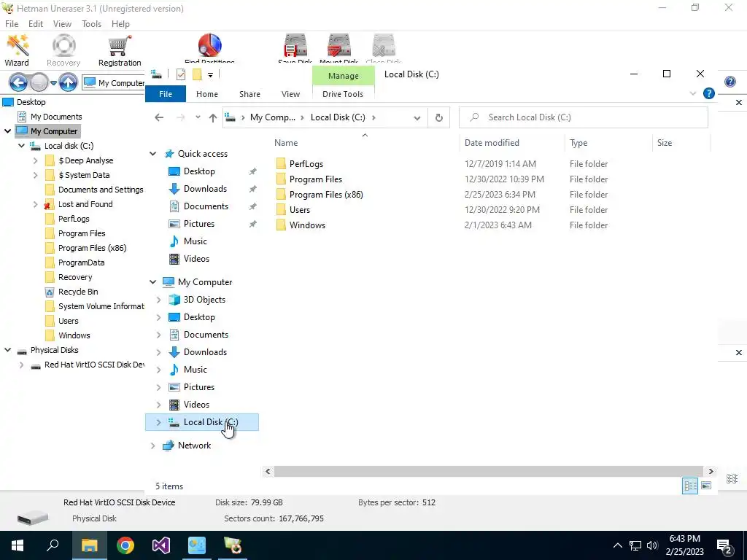Click the Hetman Uneraser taskbar icon
Screen dimensions: 747x560
tap(233, 545)
